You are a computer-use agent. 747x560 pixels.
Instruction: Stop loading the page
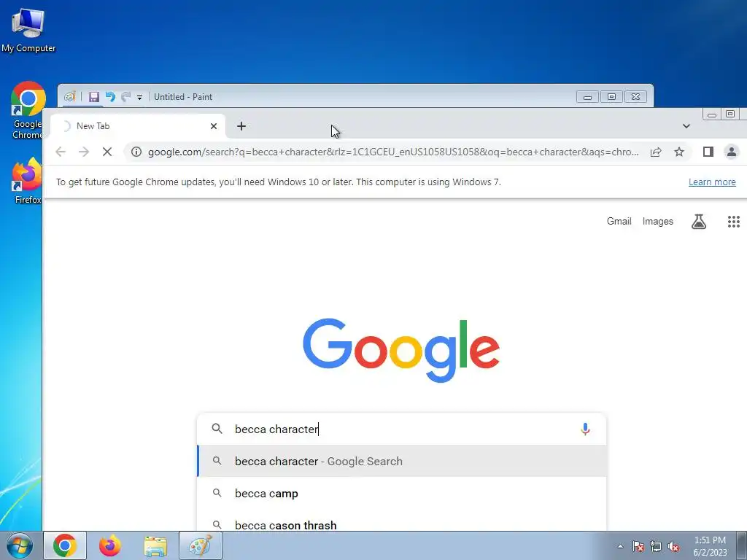tap(107, 152)
